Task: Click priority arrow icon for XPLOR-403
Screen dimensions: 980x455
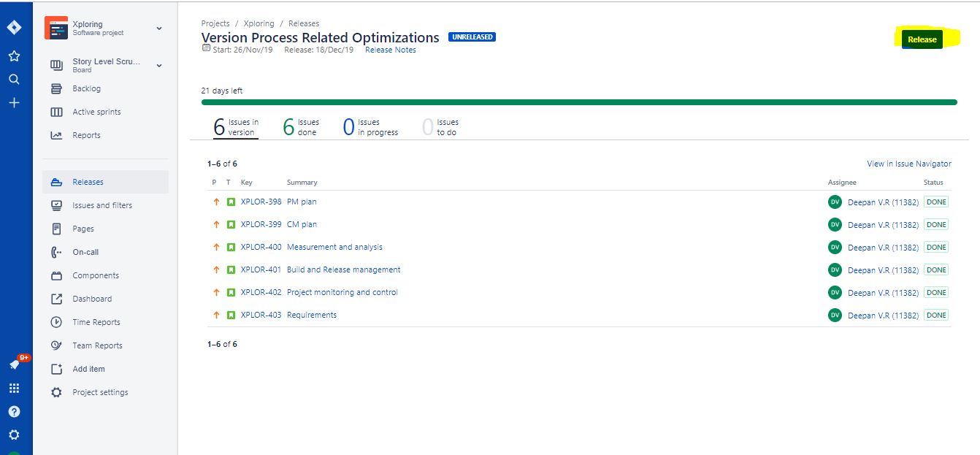Action: (216, 316)
